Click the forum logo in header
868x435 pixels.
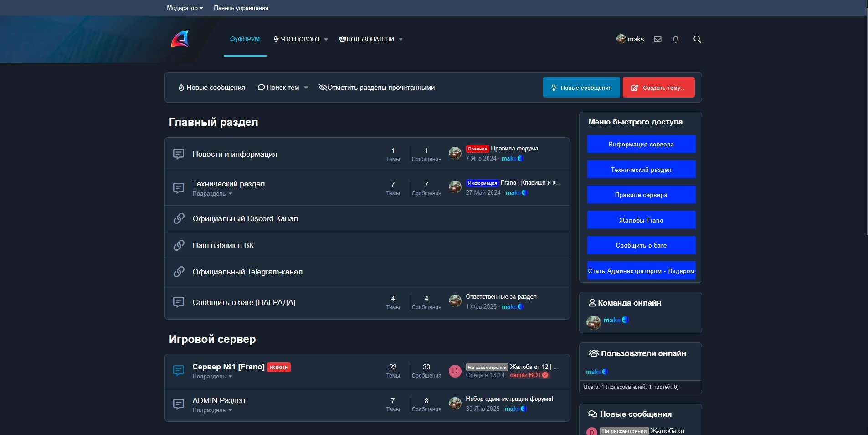[180, 39]
